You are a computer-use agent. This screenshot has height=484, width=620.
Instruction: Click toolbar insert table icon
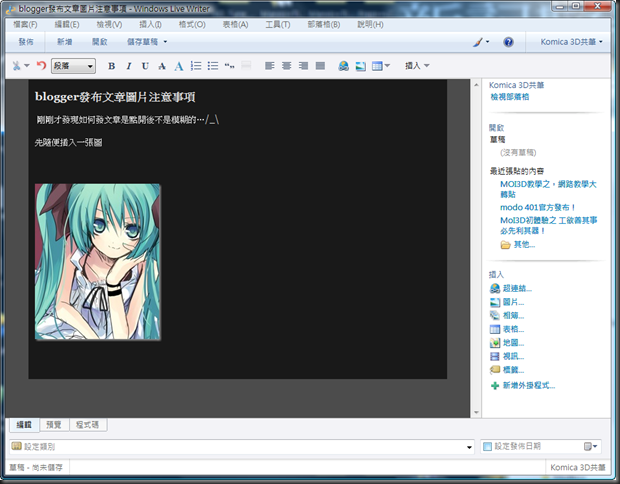tap(377, 66)
